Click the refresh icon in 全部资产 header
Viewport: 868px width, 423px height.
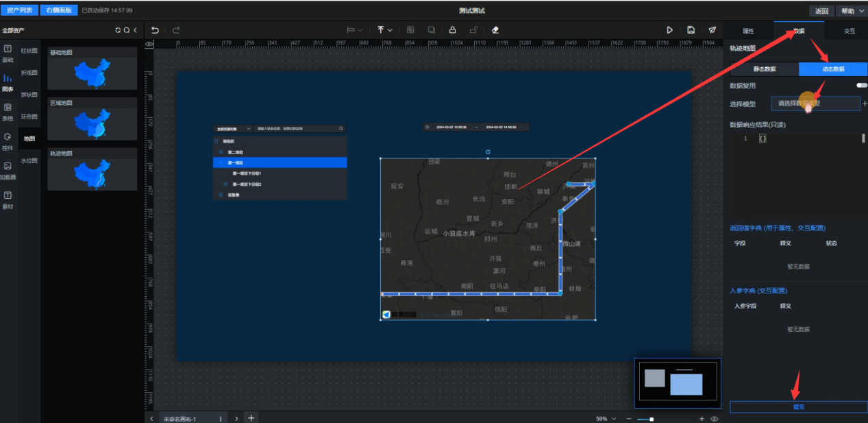click(118, 30)
